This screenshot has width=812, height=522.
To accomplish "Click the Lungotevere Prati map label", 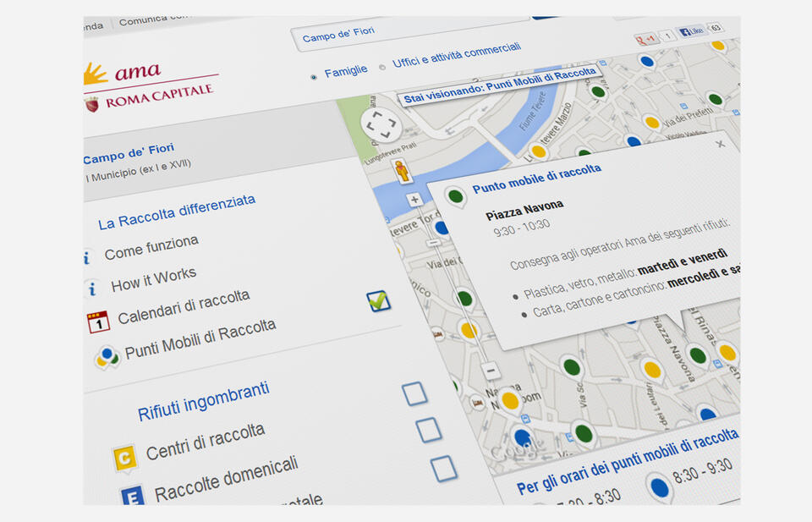I will [391, 153].
